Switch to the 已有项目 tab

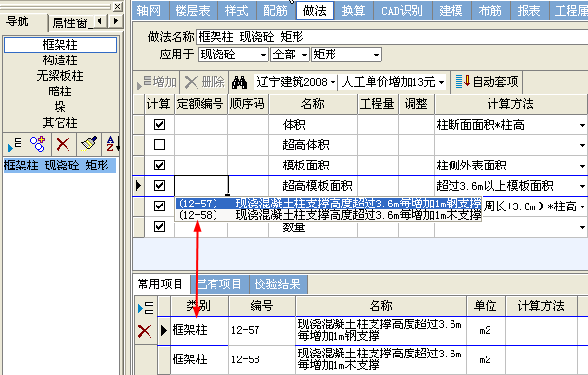219,284
